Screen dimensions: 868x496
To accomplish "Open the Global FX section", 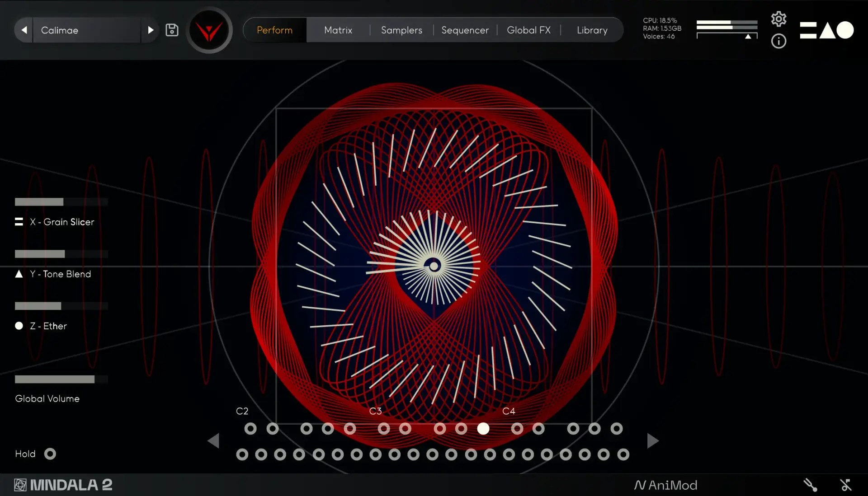I will point(529,30).
